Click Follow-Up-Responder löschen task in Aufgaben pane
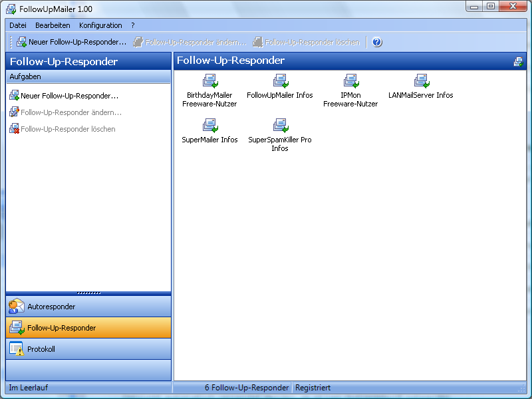532x399 pixels. tap(63, 129)
